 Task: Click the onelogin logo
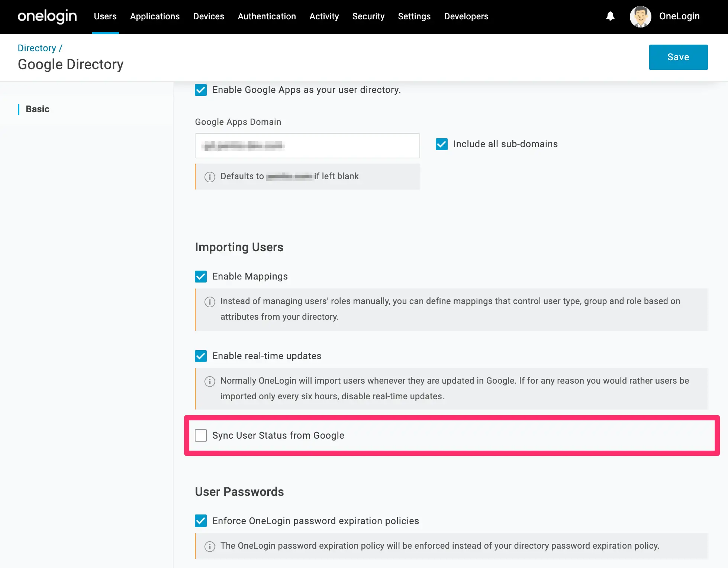pyautogui.click(x=47, y=16)
